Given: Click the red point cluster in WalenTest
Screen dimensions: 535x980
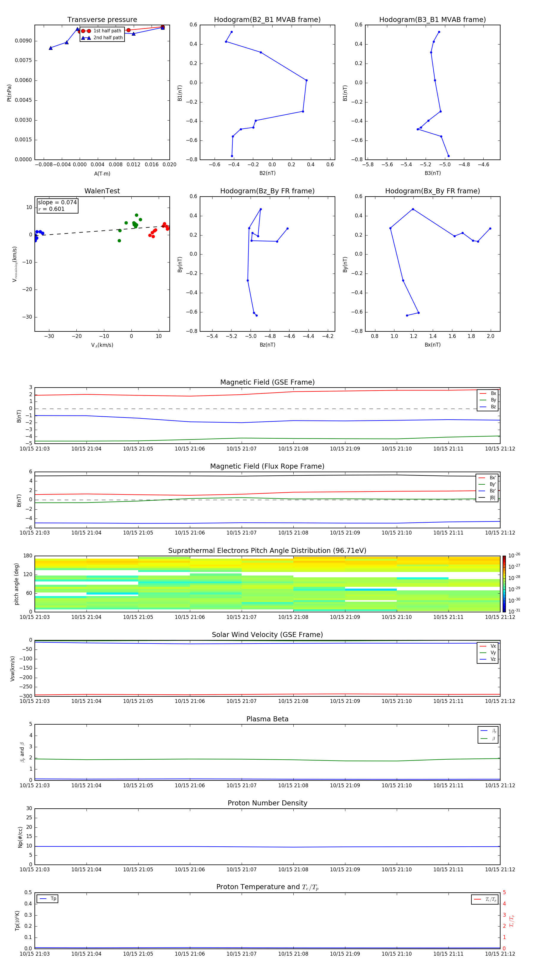Looking at the screenshot, I should pos(159,230).
